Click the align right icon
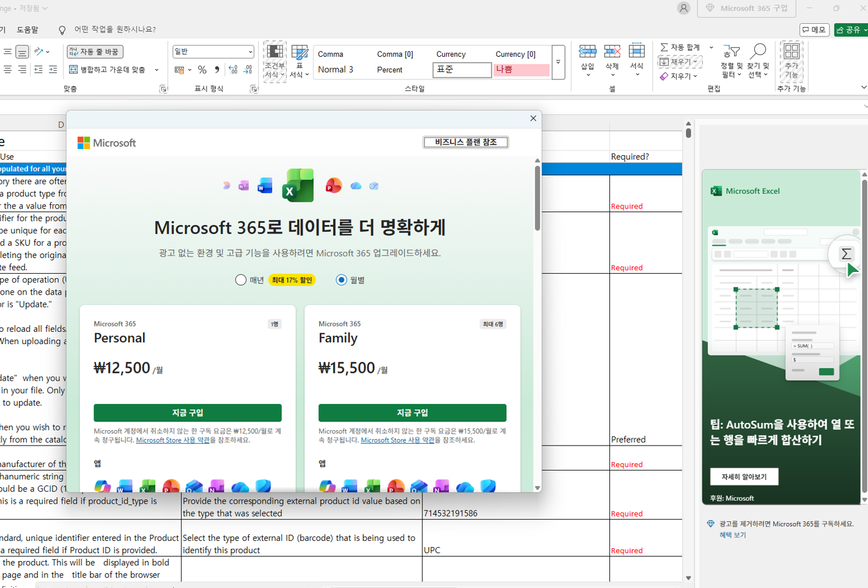The image size is (868, 588). (22, 70)
